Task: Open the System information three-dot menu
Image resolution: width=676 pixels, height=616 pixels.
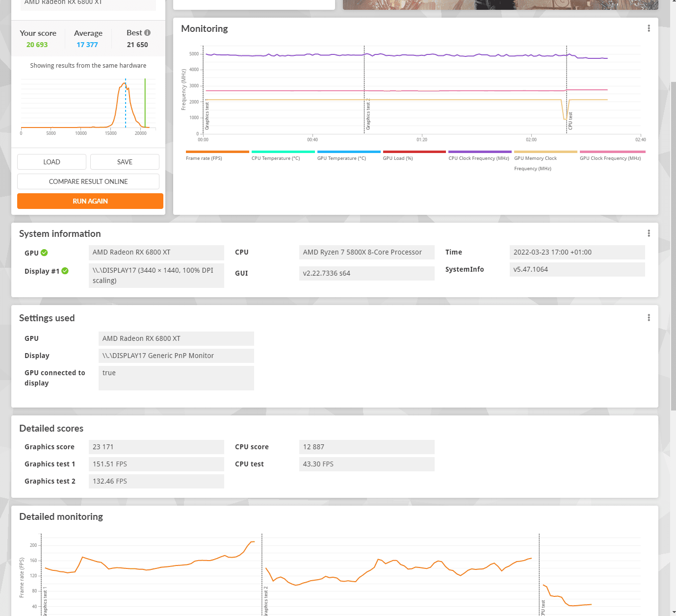Action: (649, 233)
